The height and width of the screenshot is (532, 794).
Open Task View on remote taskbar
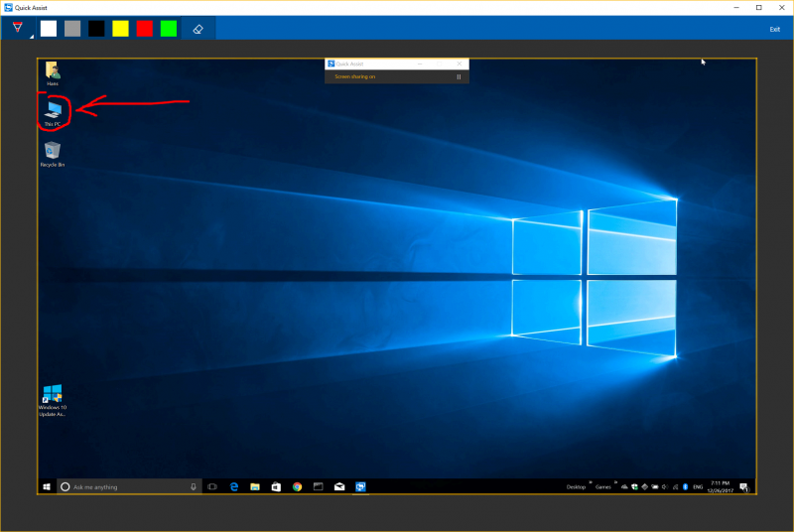(x=212, y=486)
